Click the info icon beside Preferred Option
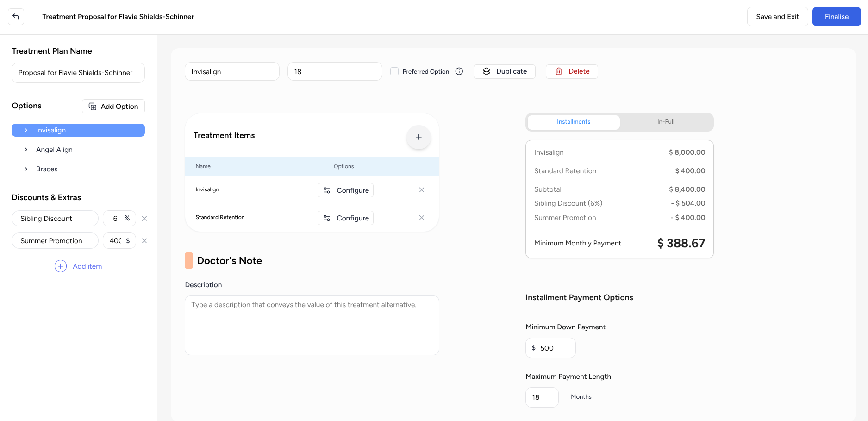Viewport: 868px width, 421px height. pos(459,71)
